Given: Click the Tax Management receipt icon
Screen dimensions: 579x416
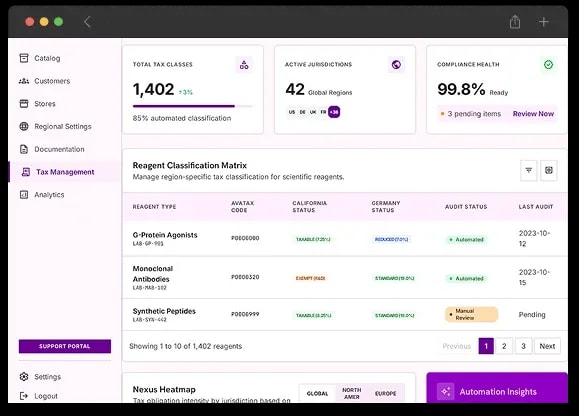Looking at the screenshot, I should [x=25, y=172].
